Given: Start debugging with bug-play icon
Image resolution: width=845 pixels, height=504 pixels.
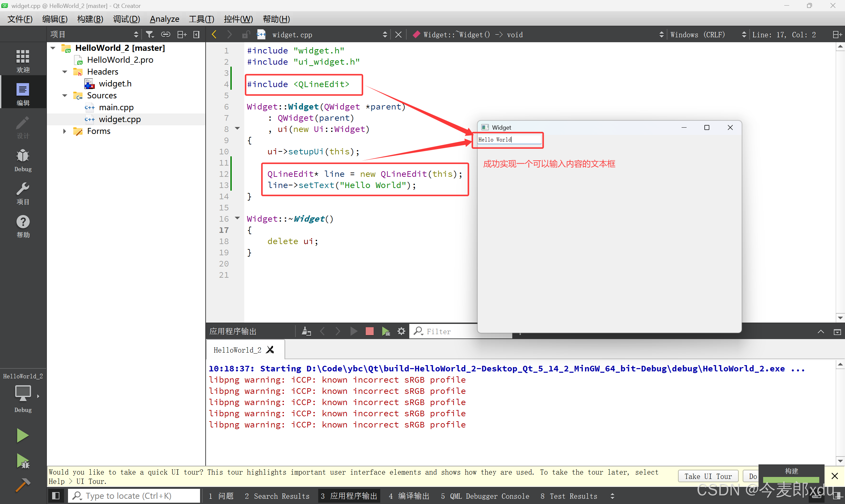Looking at the screenshot, I should (x=22, y=461).
